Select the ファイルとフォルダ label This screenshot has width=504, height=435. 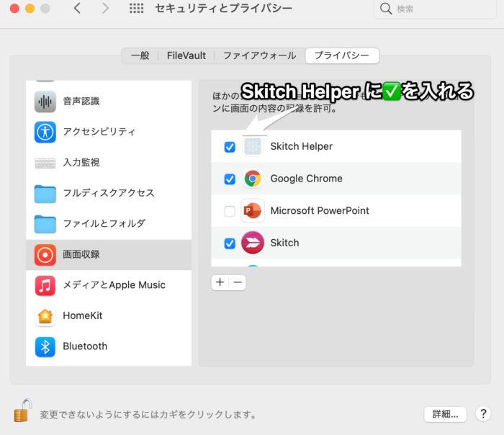tap(104, 223)
